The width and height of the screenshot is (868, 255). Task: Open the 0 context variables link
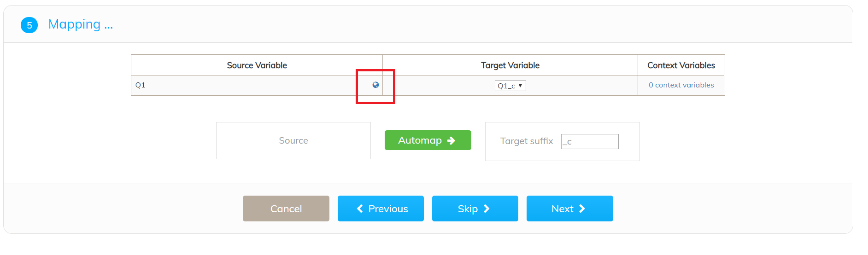(x=681, y=85)
